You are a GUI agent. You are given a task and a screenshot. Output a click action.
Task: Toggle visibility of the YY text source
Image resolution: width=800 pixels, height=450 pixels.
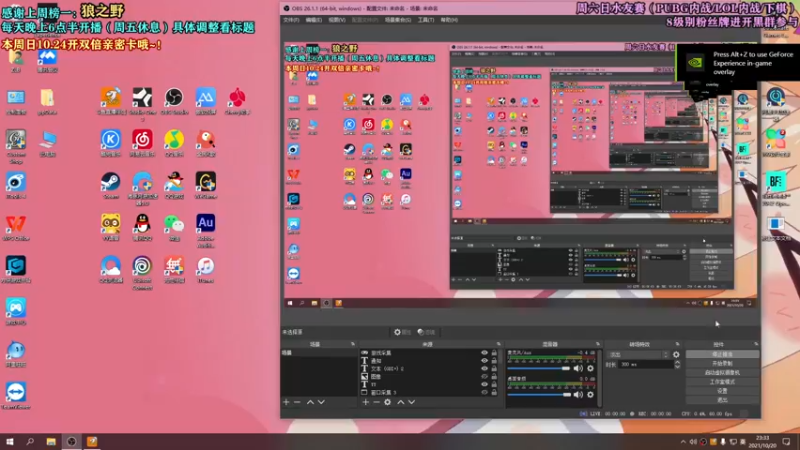(484, 384)
